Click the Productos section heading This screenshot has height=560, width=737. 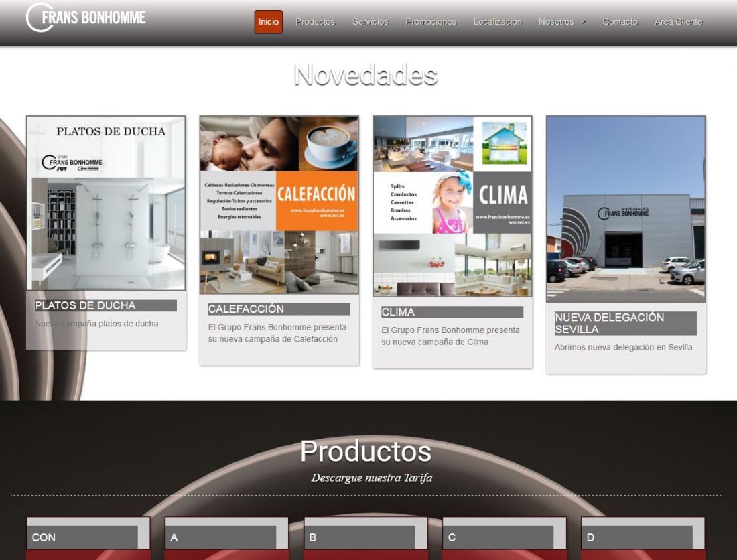click(366, 451)
